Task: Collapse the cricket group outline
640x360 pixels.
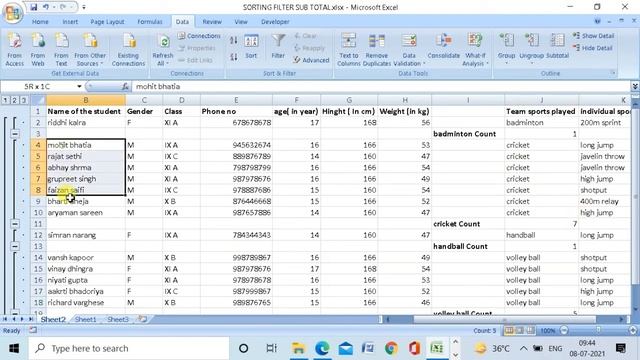Action: [x=15, y=224]
